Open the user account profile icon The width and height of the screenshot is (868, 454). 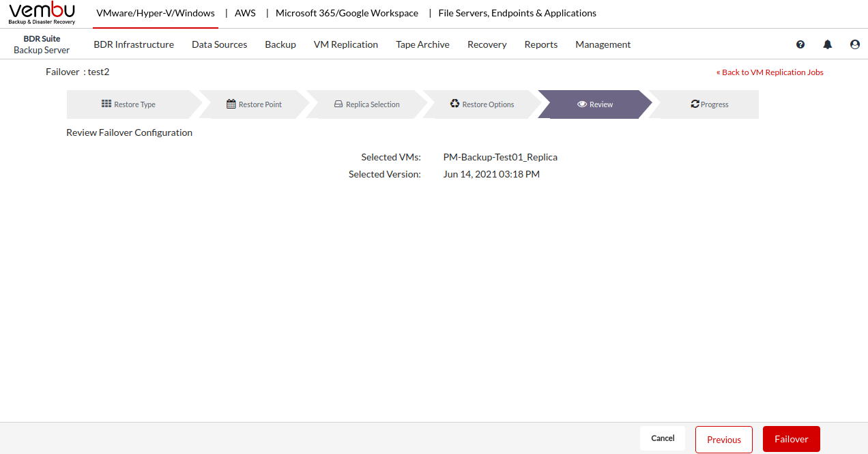coord(855,44)
